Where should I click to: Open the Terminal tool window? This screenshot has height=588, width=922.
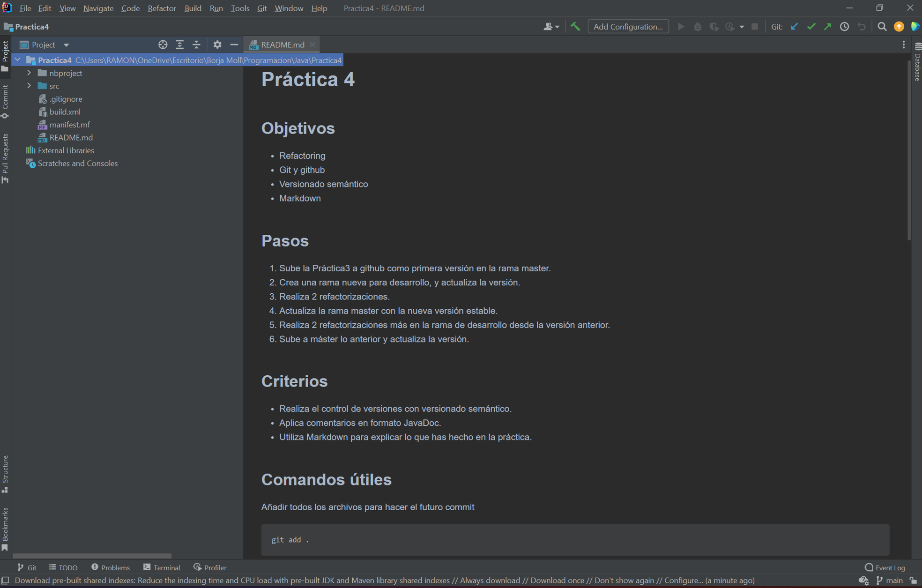pyautogui.click(x=161, y=567)
